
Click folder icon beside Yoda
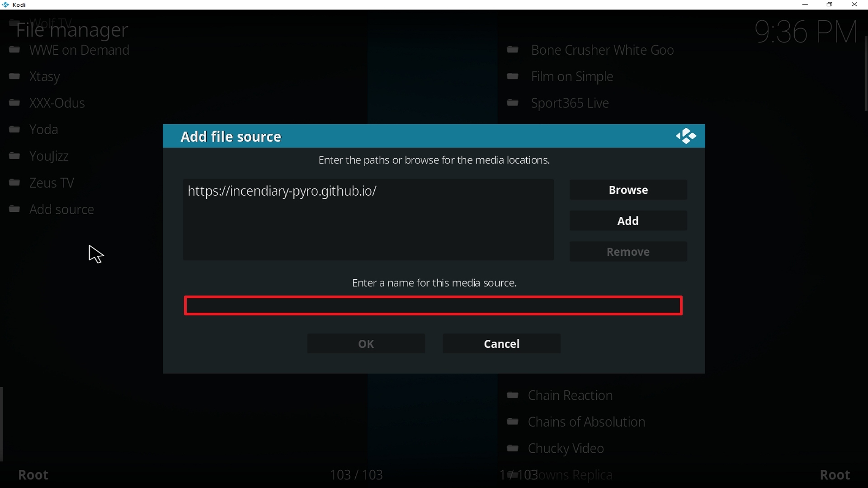[15, 130]
